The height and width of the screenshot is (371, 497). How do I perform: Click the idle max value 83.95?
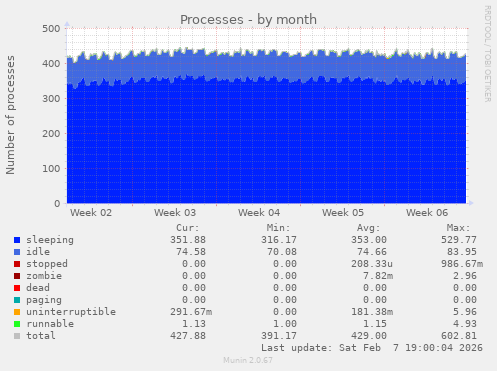click(x=462, y=252)
